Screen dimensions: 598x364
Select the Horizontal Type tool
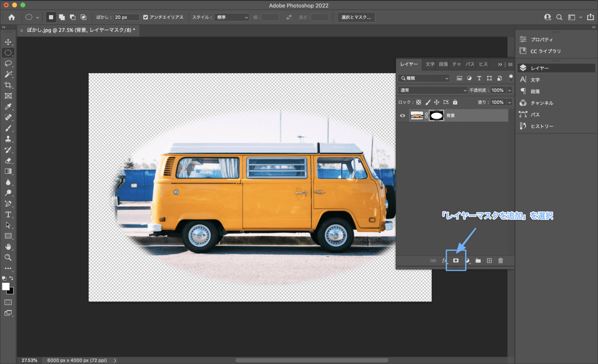8,214
